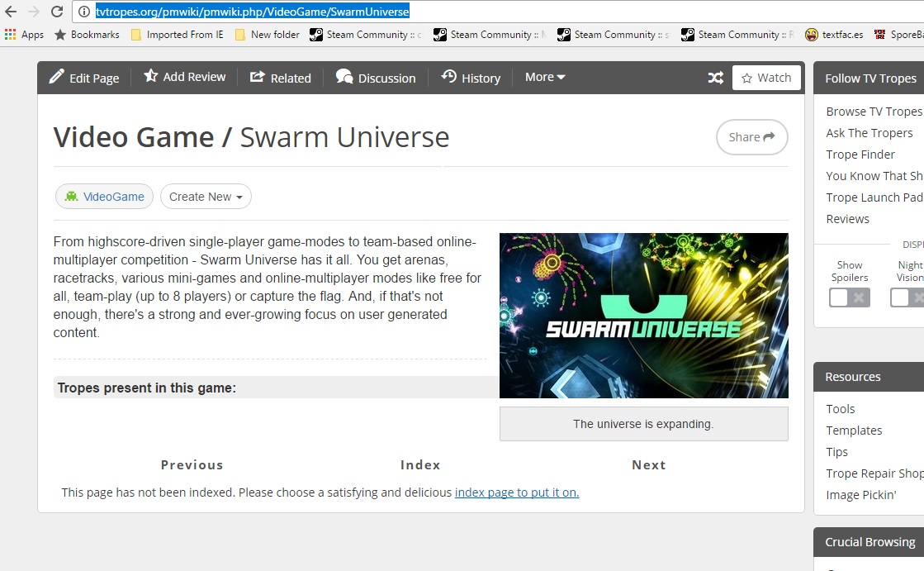The image size is (924, 571).
Task: Open Bookmarks star folder
Action: (x=87, y=34)
